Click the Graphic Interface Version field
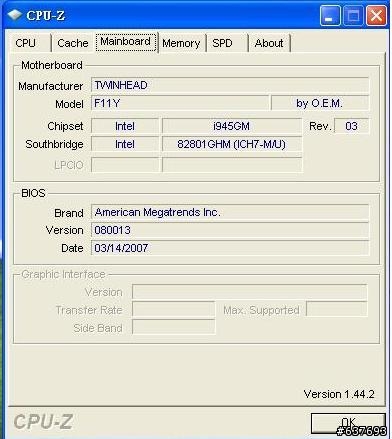Image resolution: width=392 pixels, height=439 pixels. tap(249, 292)
